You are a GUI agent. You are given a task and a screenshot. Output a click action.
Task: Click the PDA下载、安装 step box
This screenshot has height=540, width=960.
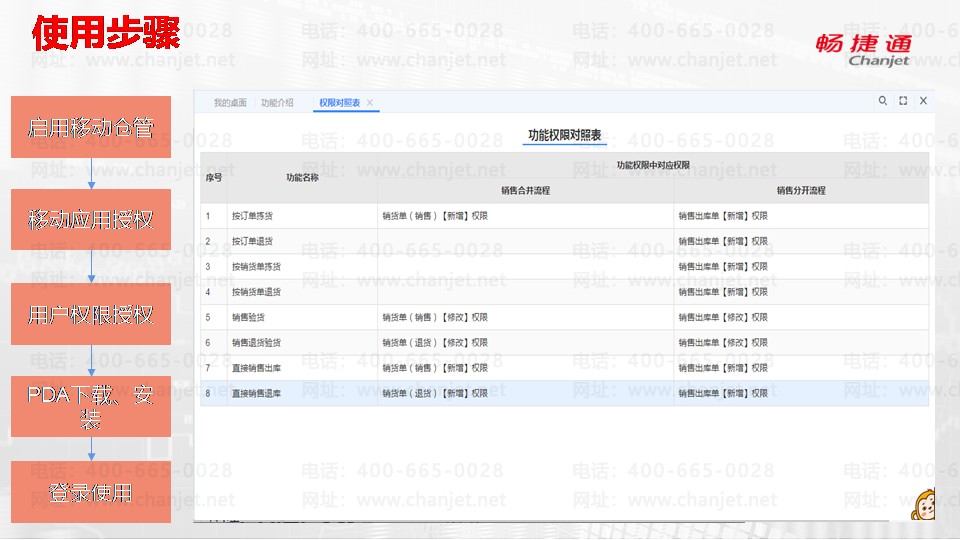pyautogui.click(x=91, y=407)
